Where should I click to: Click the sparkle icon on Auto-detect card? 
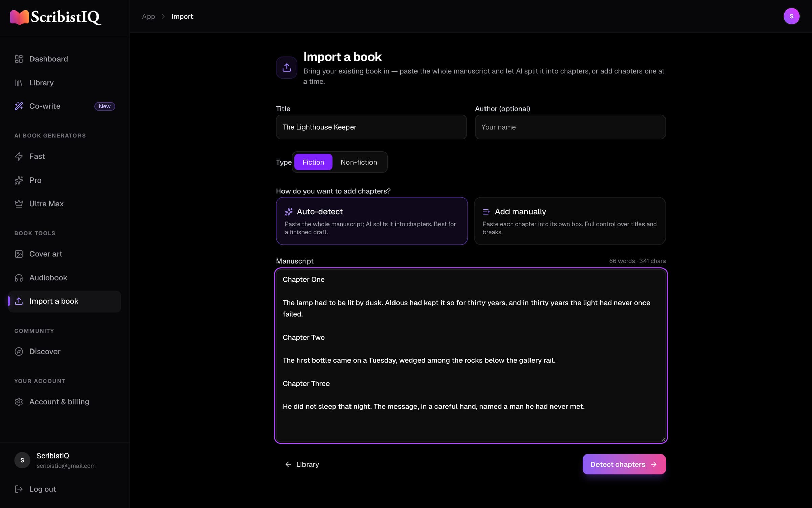(x=289, y=212)
